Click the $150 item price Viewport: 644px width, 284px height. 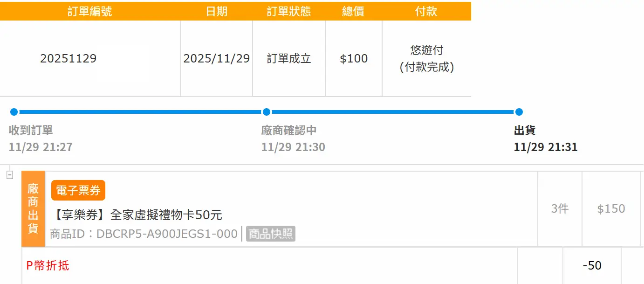[x=611, y=208]
